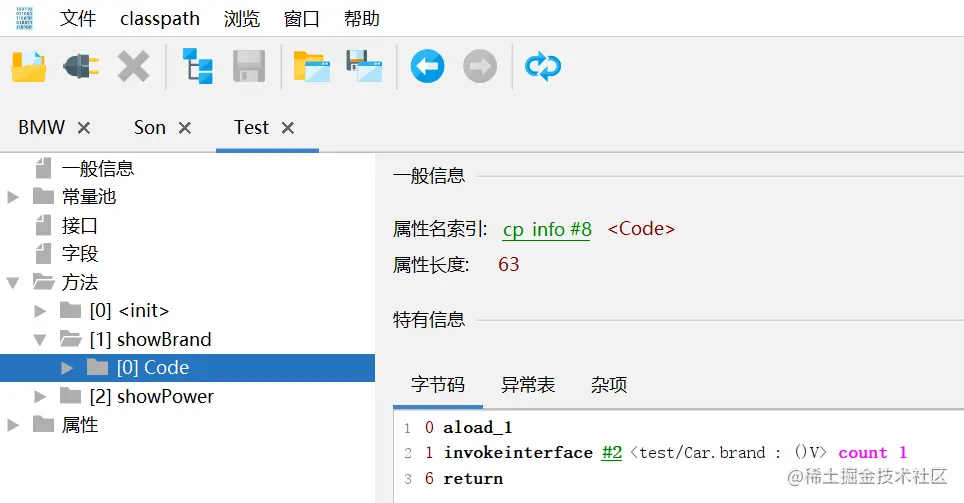Open the 浏览 menu
This screenshot has height=503, width=964.
tap(242, 18)
